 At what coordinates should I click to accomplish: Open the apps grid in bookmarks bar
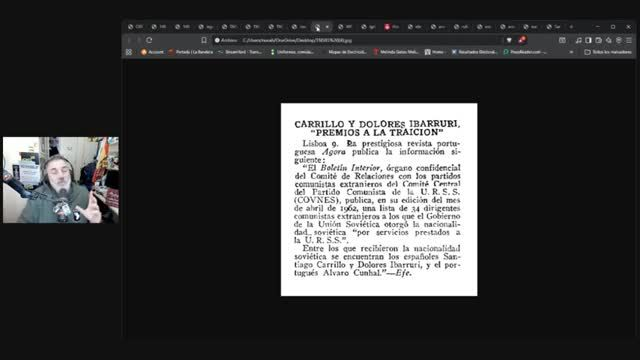129,52
